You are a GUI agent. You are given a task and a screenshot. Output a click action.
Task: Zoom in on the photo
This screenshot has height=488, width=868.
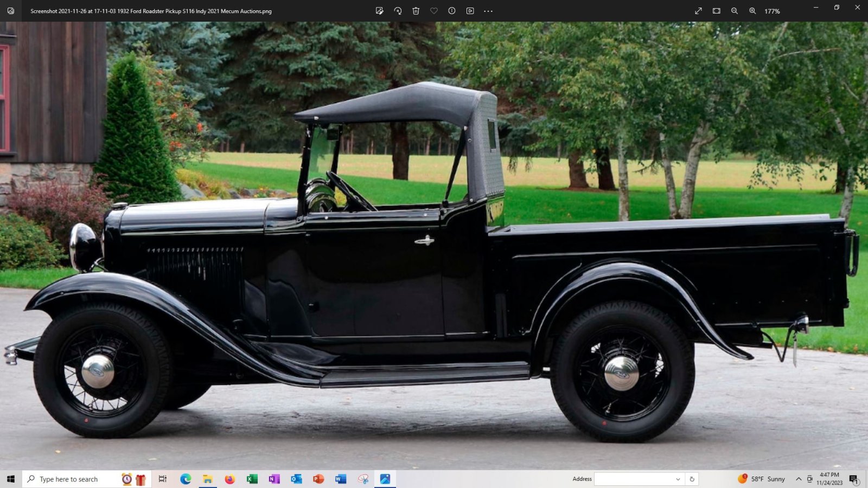tap(752, 11)
